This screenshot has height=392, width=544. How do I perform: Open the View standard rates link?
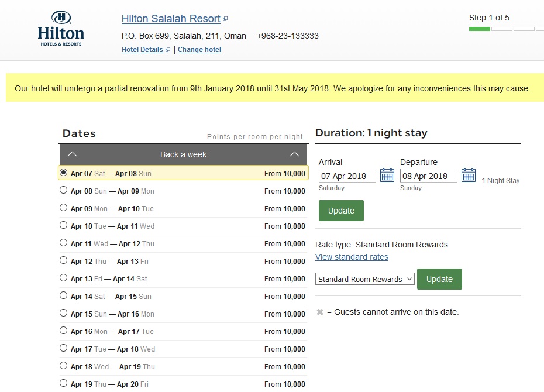(x=352, y=257)
